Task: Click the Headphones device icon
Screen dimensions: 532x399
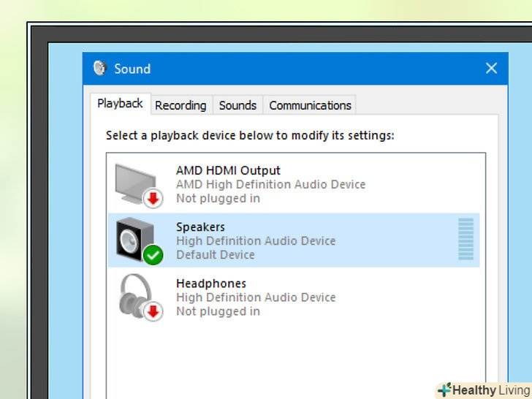Action: pos(135,294)
